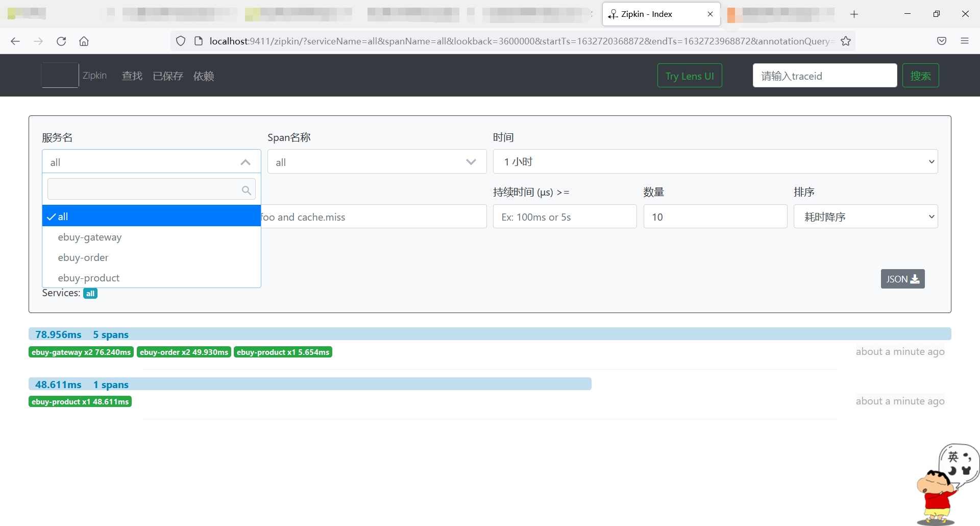Click the Services all badge
The height and width of the screenshot is (526, 980).
[x=90, y=293]
